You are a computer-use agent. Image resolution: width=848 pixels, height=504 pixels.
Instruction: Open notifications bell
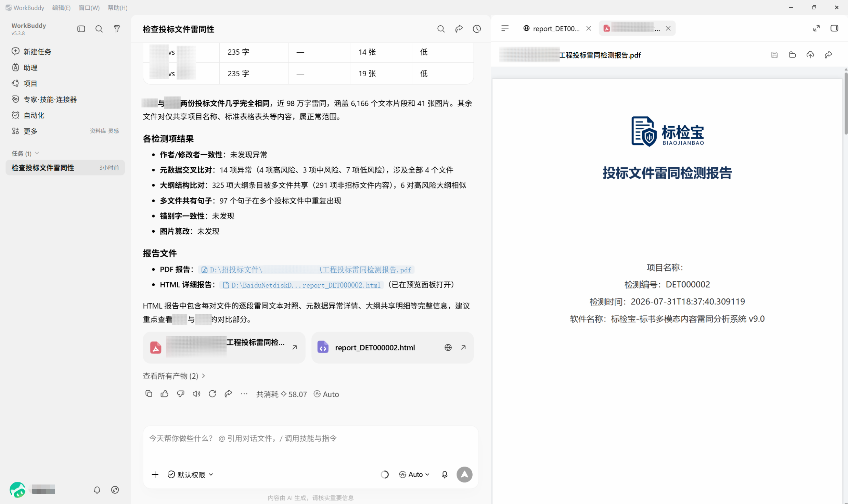pyautogui.click(x=97, y=490)
